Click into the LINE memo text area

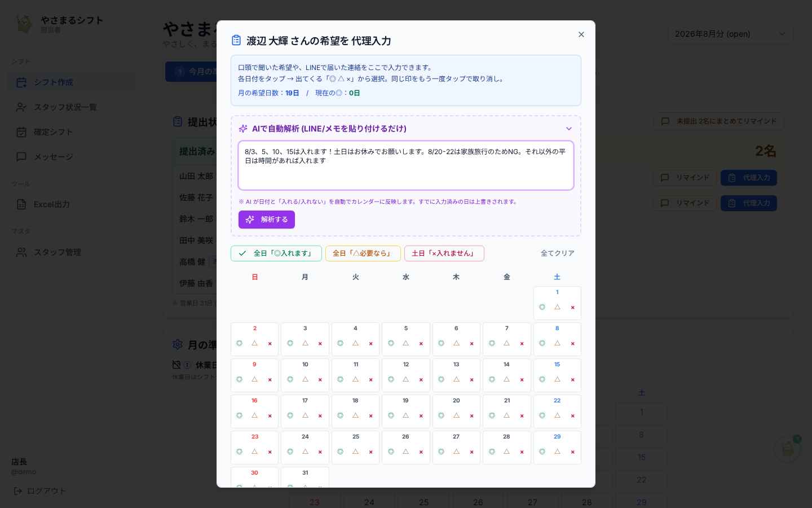tap(406, 165)
